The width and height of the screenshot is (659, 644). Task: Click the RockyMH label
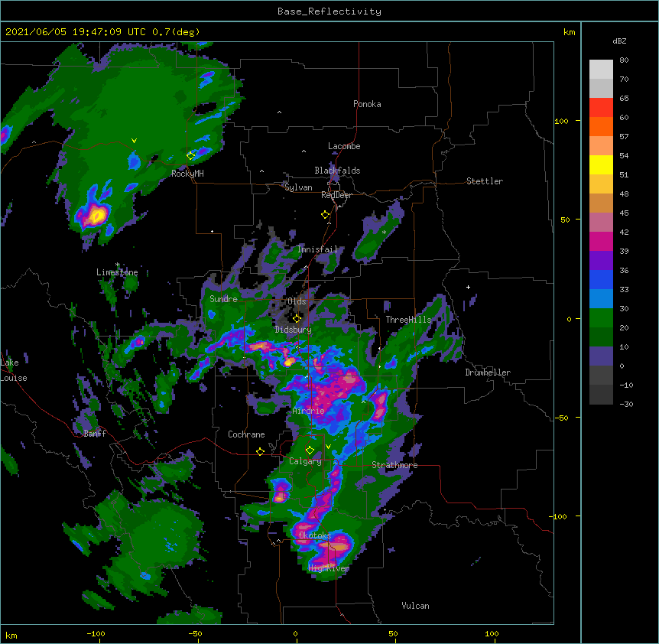(x=187, y=174)
